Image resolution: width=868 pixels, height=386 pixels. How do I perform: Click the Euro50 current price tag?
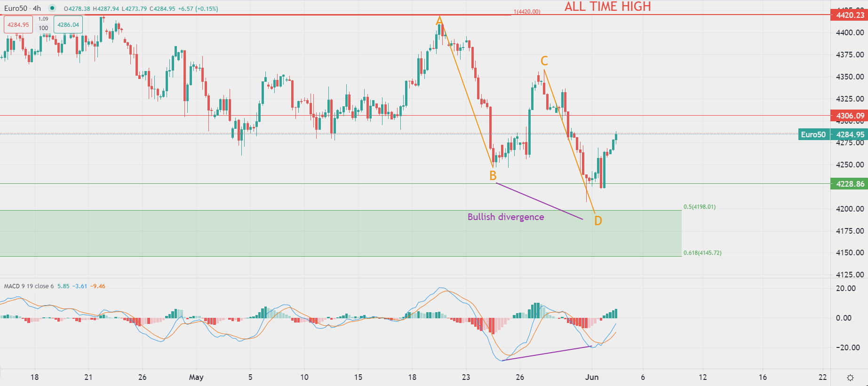[x=813, y=134]
